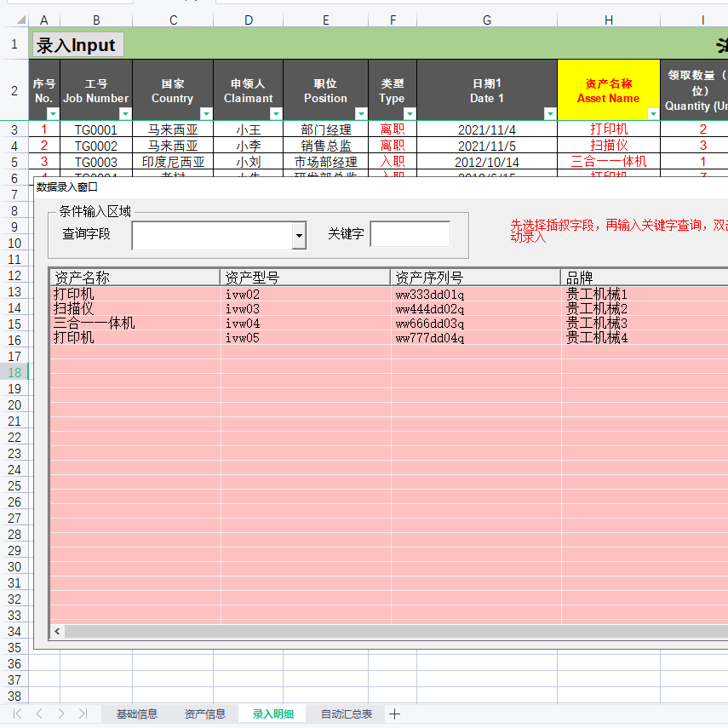Screen dimensions: 728x728
Task: Select row 18 header
Action: tap(14, 372)
